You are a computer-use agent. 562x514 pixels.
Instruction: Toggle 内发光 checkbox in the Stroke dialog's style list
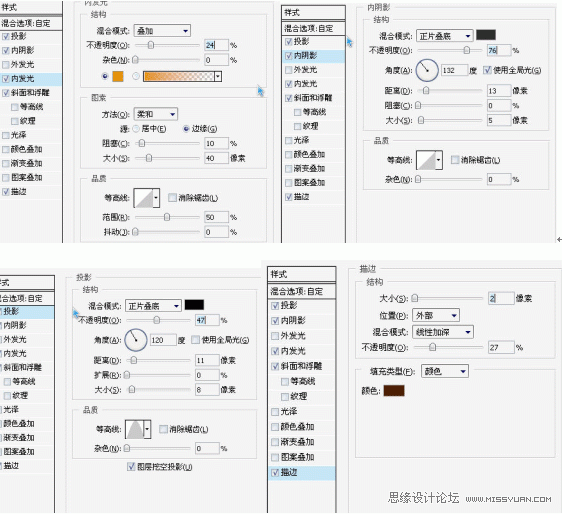coord(275,351)
